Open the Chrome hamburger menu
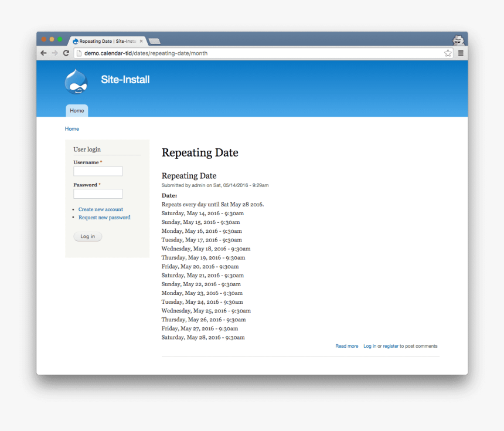Screen dimensions: 504x431 (x=461, y=53)
